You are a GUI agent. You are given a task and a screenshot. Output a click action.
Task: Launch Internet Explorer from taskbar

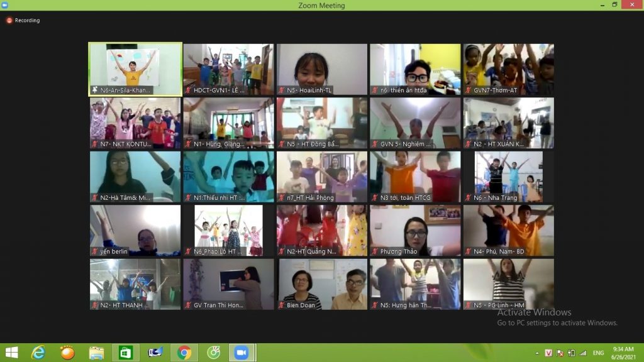click(38, 353)
